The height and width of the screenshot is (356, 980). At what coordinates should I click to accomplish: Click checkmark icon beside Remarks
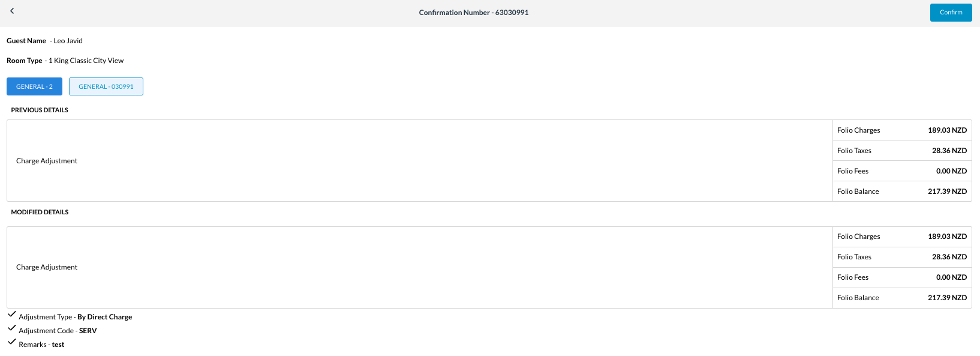pyautogui.click(x=11, y=342)
